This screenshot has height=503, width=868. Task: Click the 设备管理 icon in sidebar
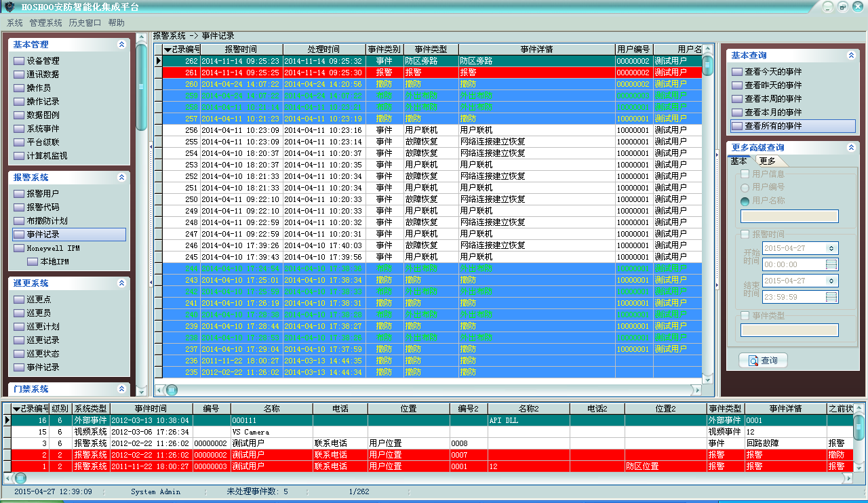click(18, 61)
